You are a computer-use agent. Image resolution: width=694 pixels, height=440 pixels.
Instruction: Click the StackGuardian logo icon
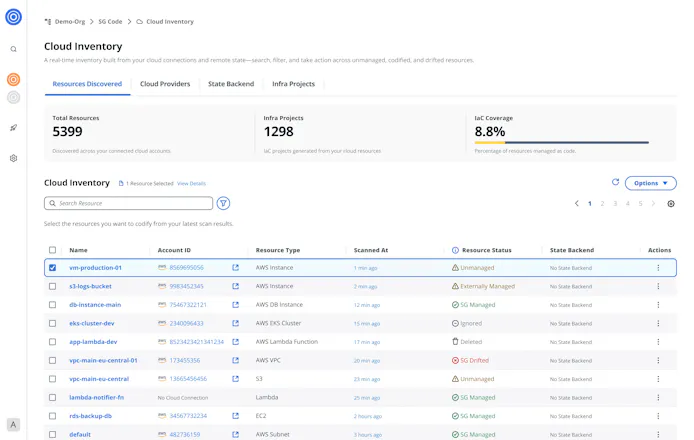(13, 17)
